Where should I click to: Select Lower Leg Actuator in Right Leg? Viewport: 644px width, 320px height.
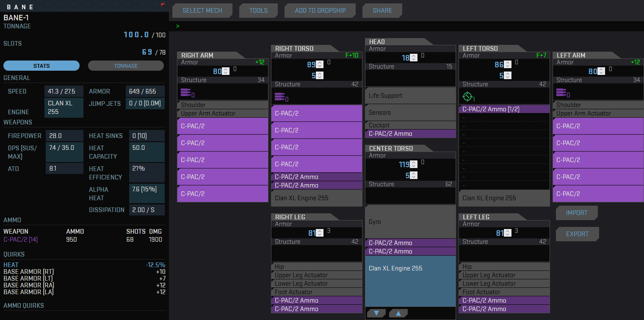point(317,284)
